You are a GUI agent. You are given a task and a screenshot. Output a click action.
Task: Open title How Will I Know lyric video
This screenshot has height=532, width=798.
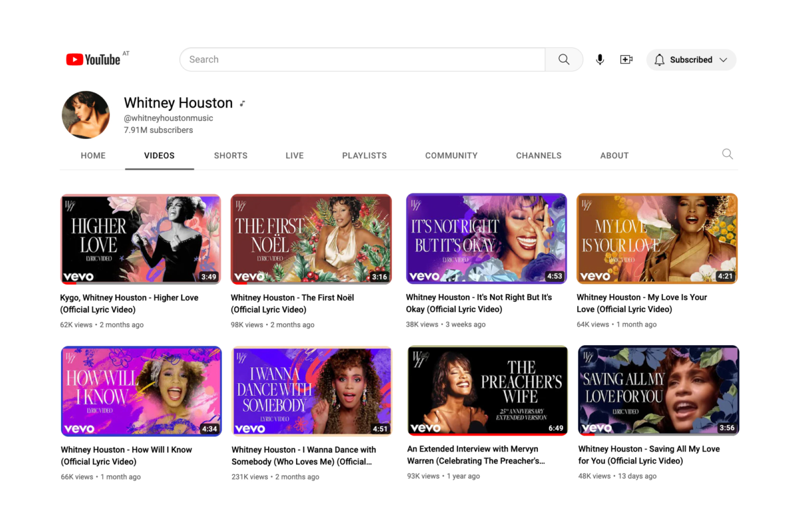pyautogui.click(x=126, y=456)
